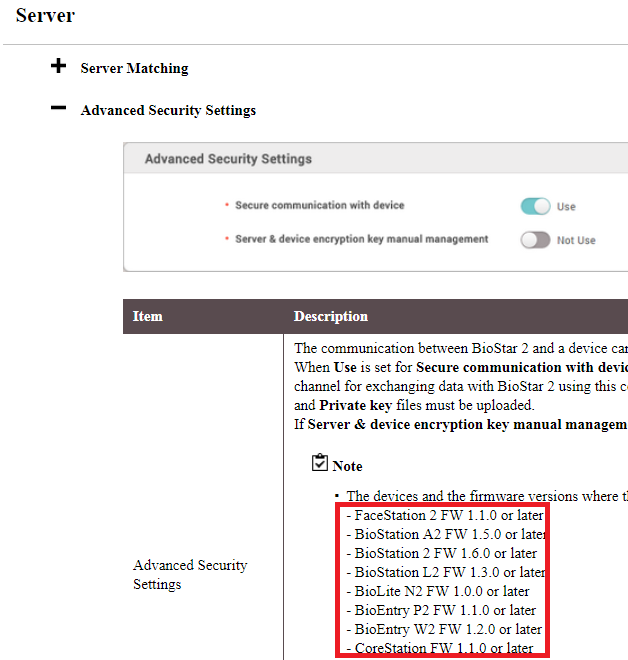Click the 'Advanced Security Settings' table item cell
628x660 pixels.
click(190, 575)
